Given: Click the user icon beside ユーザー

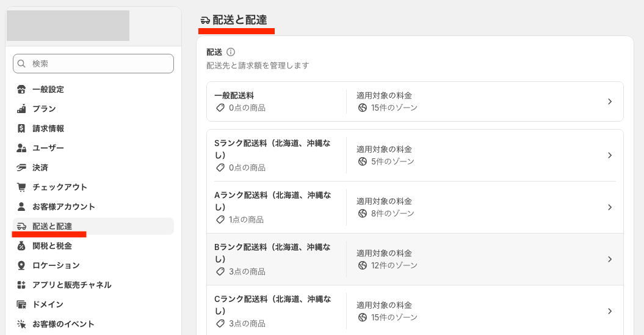Looking at the screenshot, I should (22, 148).
